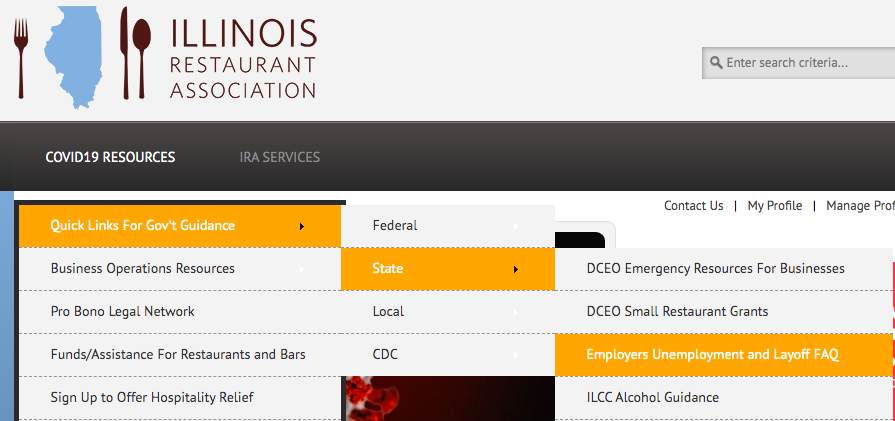Open the IRA Services menu

[x=280, y=157]
